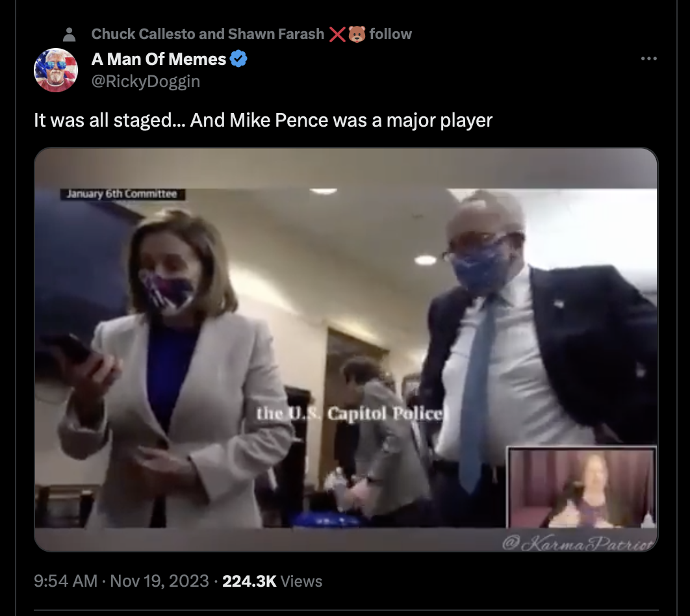
Task: Click the picture-in-picture inset in the video
Action: coord(581,487)
